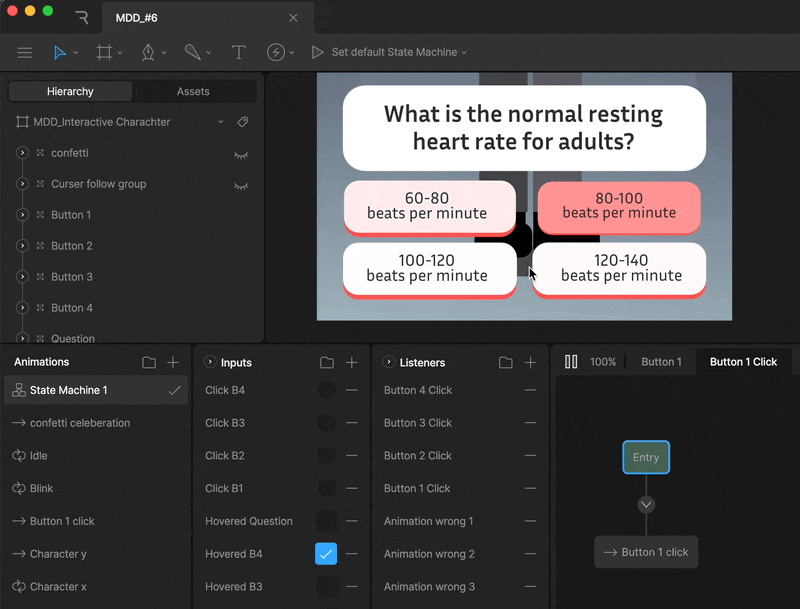The image size is (800, 609).
Task: Toggle visibility of Curser follow group
Action: tap(241, 185)
